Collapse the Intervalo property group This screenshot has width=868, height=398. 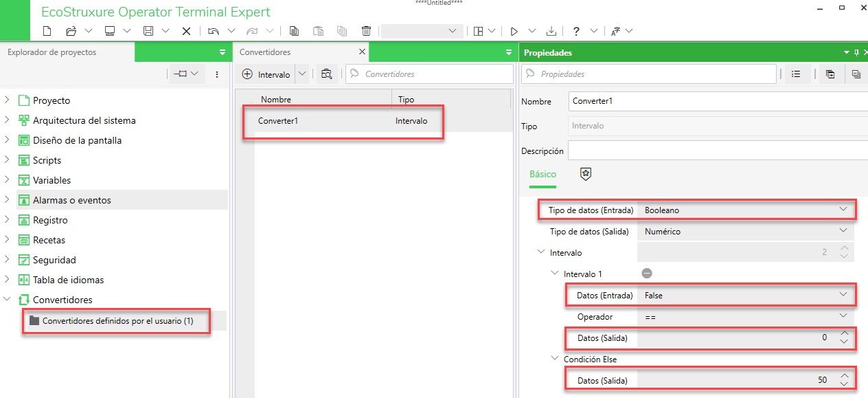pos(540,252)
